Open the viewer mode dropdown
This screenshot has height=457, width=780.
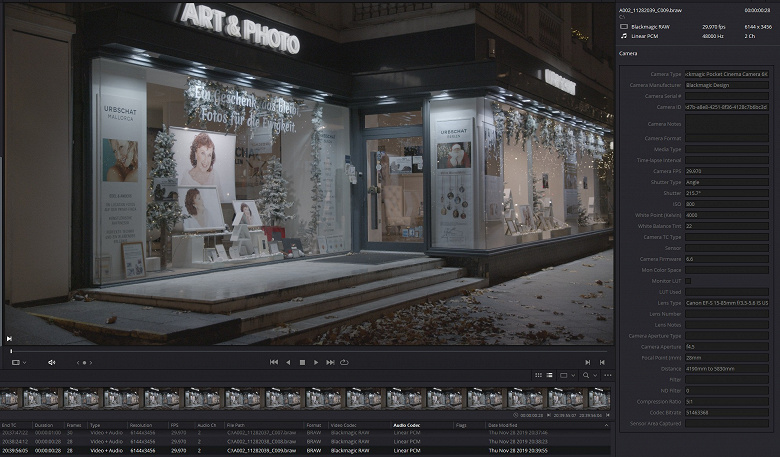[18, 362]
